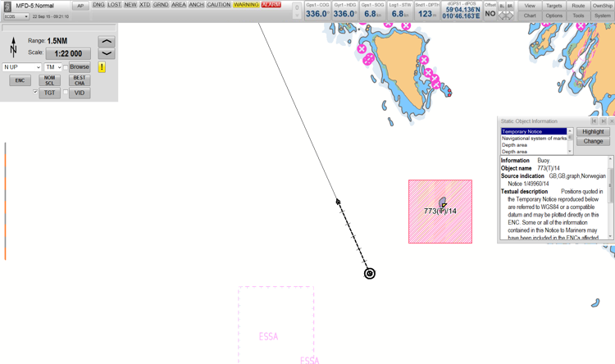Open the TM motion mode dropdown
This screenshot has height=364, width=615.
pos(52,67)
